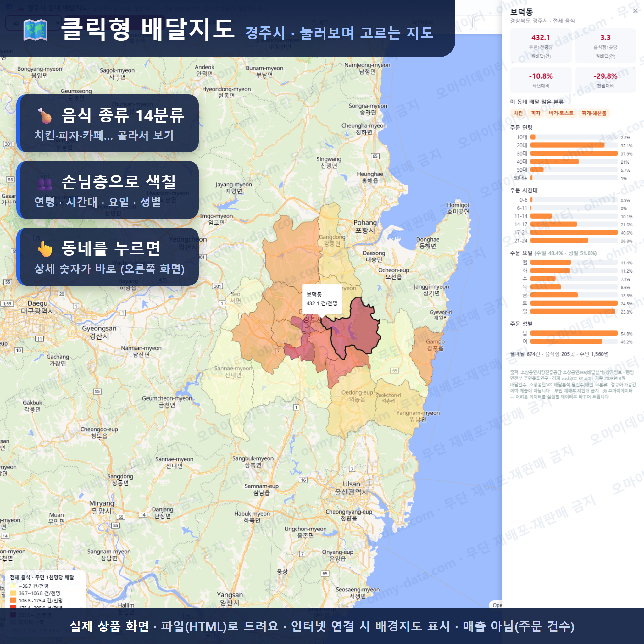Click the Gyeongsan 경산시 map label
The width and height of the screenshot is (644, 644).
tap(99, 332)
